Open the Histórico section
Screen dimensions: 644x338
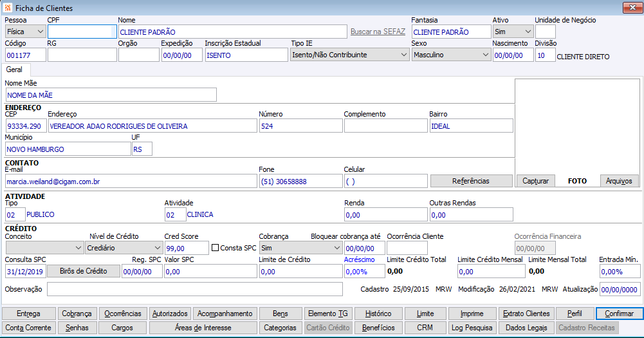tap(378, 314)
